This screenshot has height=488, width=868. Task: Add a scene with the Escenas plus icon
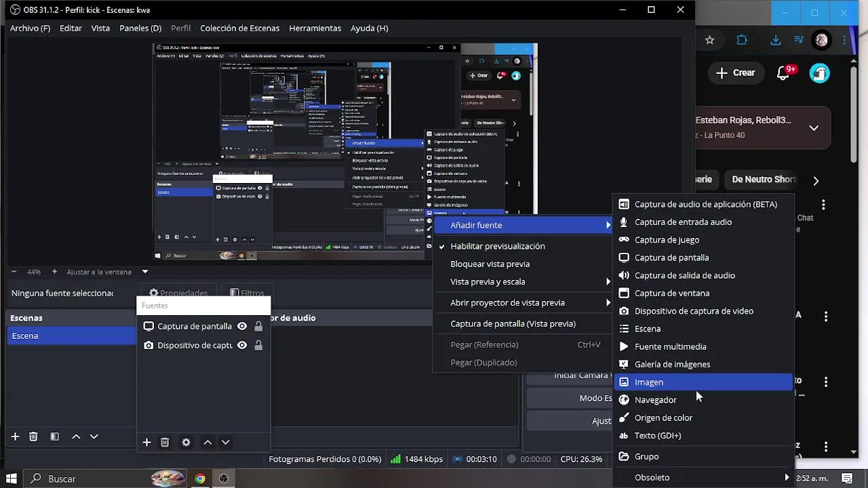coord(15,436)
